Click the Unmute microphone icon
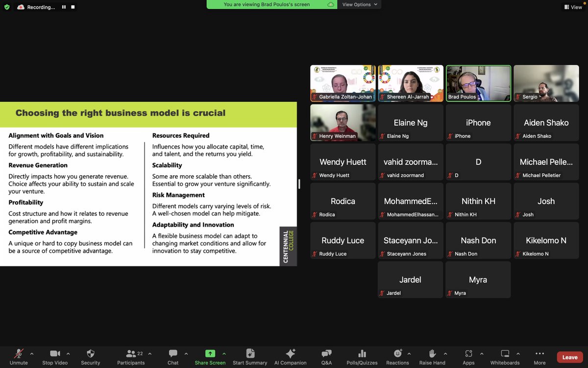The width and height of the screenshot is (588, 368). tap(19, 353)
